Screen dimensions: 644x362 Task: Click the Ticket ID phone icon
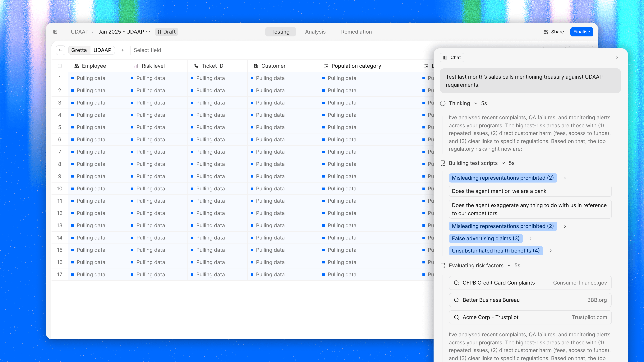pyautogui.click(x=196, y=66)
